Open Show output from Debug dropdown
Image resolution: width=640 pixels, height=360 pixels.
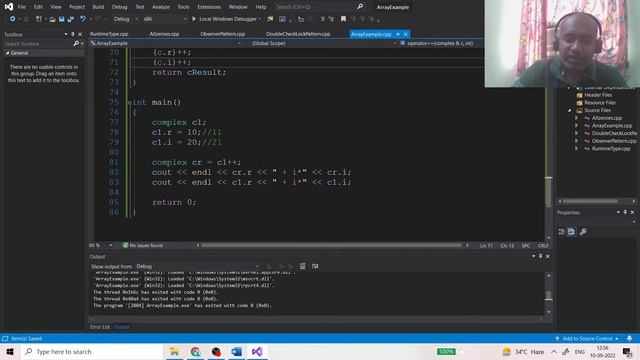coord(197,266)
